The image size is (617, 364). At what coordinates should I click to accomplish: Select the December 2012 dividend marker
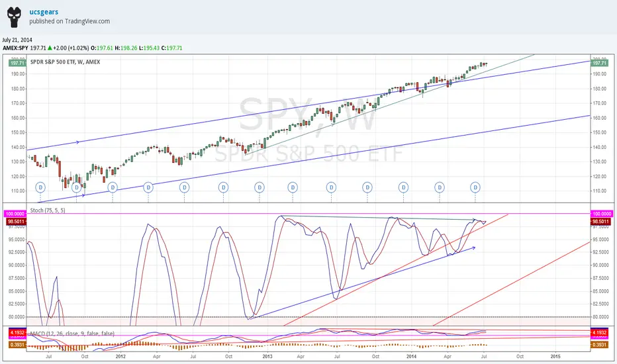tap(260, 188)
